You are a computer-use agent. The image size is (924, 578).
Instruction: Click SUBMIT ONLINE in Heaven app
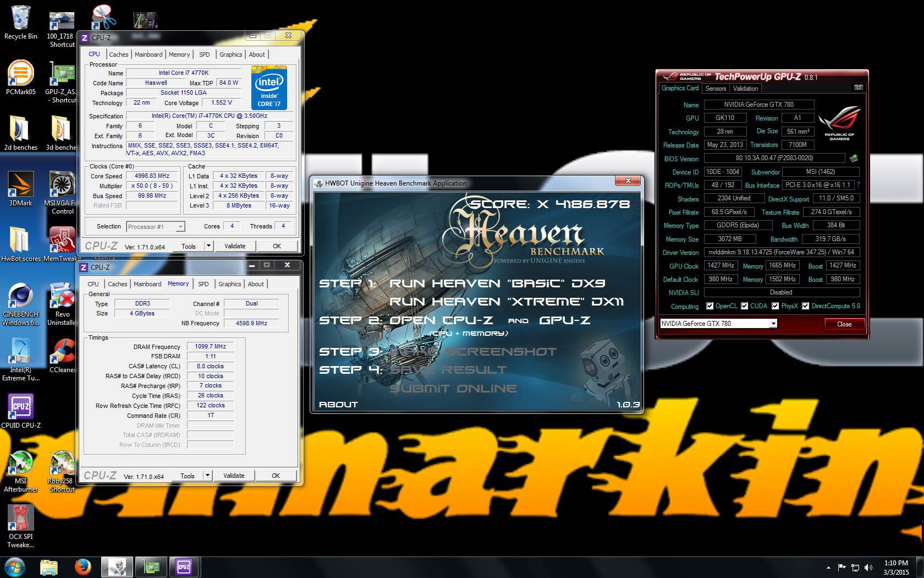point(453,388)
